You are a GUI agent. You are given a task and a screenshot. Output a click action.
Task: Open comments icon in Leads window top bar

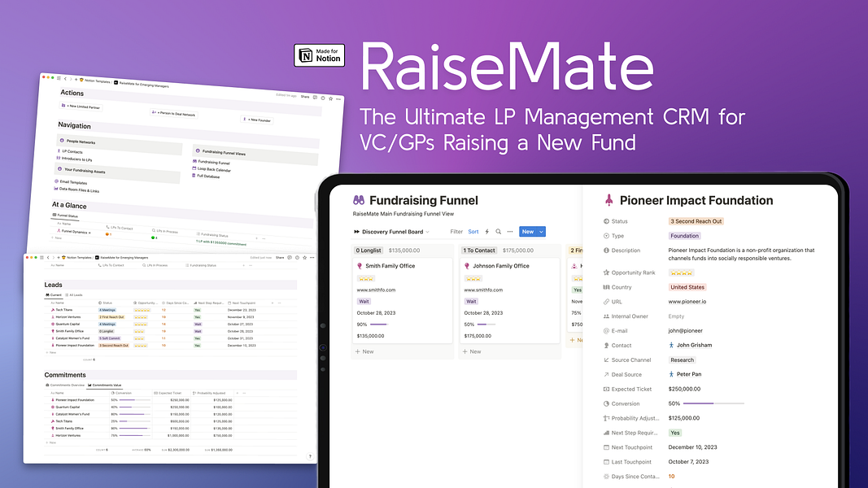pos(290,258)
